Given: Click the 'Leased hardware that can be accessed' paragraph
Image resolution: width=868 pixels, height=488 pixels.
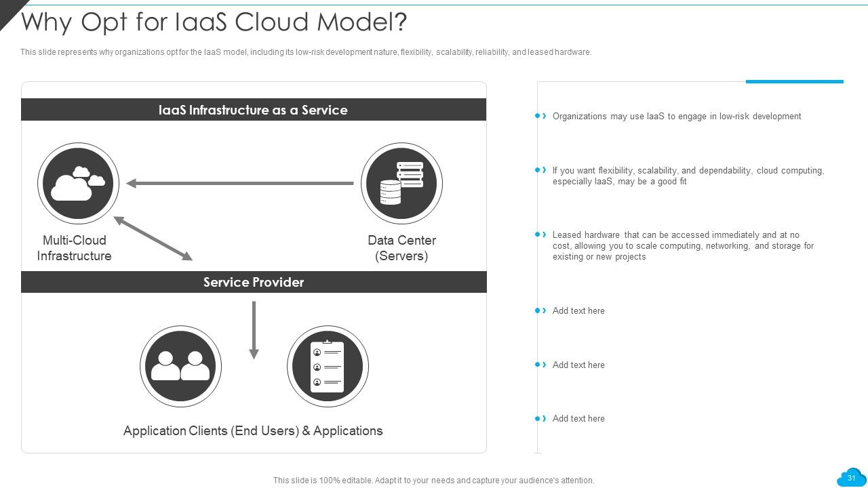Looking at the screenshot, I should tap(684, 246).
